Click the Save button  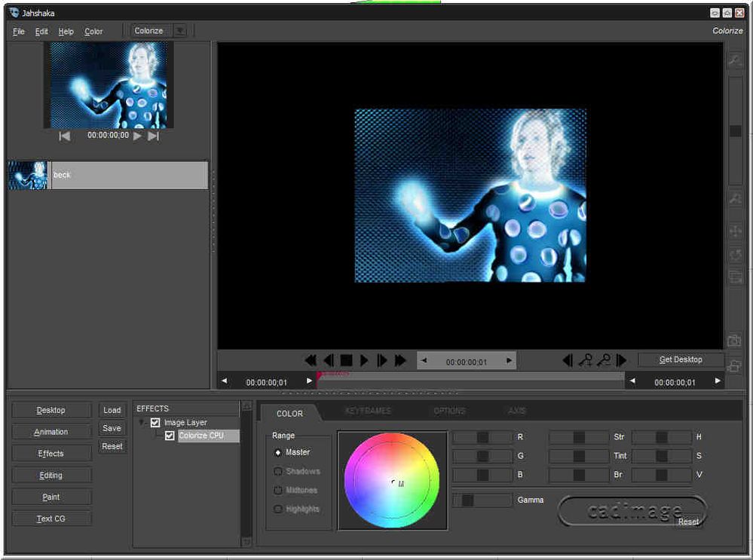(112, 428)
